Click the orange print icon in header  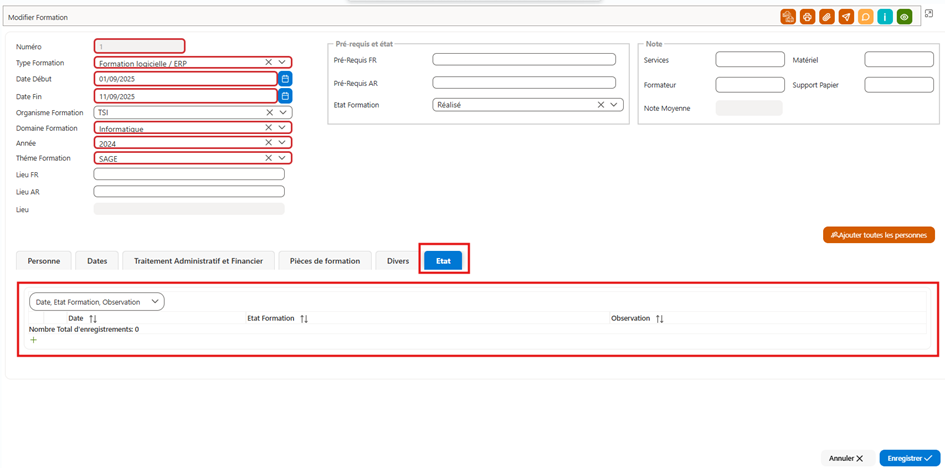(807, 17)
